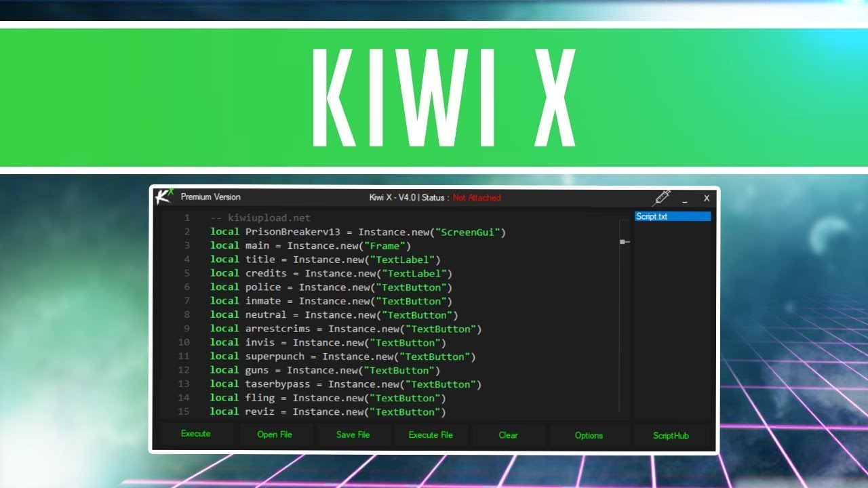Click the 'local main' code line
Screen dimensions: 868x488
(311, 246)
